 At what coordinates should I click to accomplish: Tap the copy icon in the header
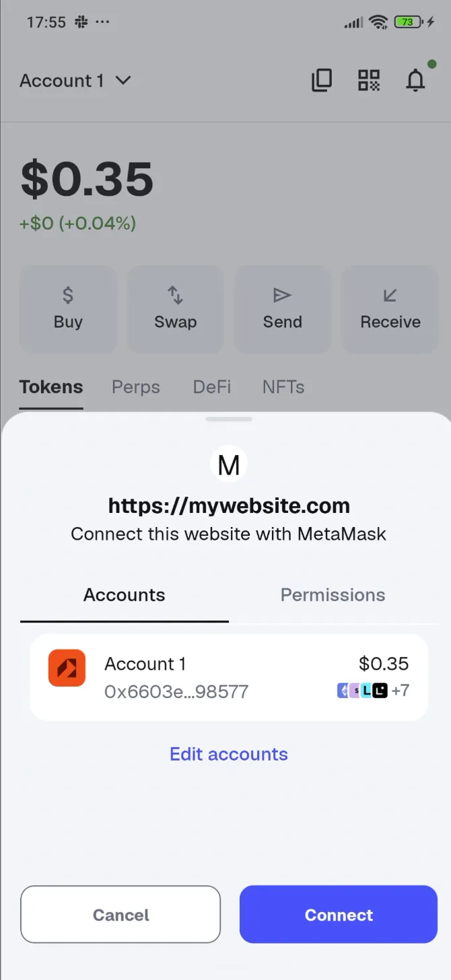pyautogui.click(x=322, y=80)
